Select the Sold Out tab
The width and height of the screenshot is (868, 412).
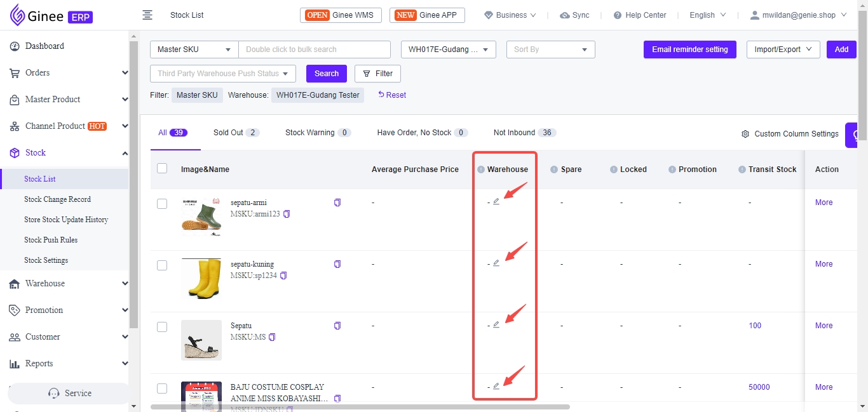click(236, 133)
